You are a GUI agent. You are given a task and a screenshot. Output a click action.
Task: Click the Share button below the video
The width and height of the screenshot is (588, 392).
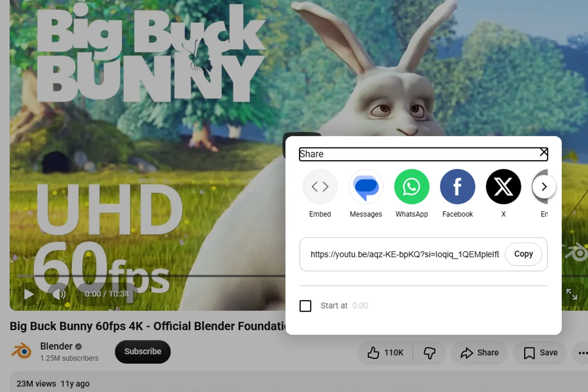[479, 353]
